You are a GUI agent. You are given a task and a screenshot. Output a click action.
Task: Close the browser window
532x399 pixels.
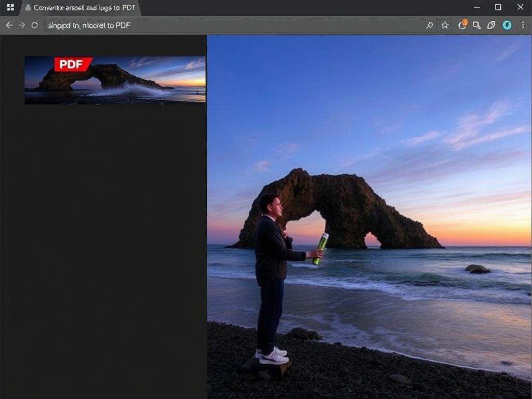520,7
